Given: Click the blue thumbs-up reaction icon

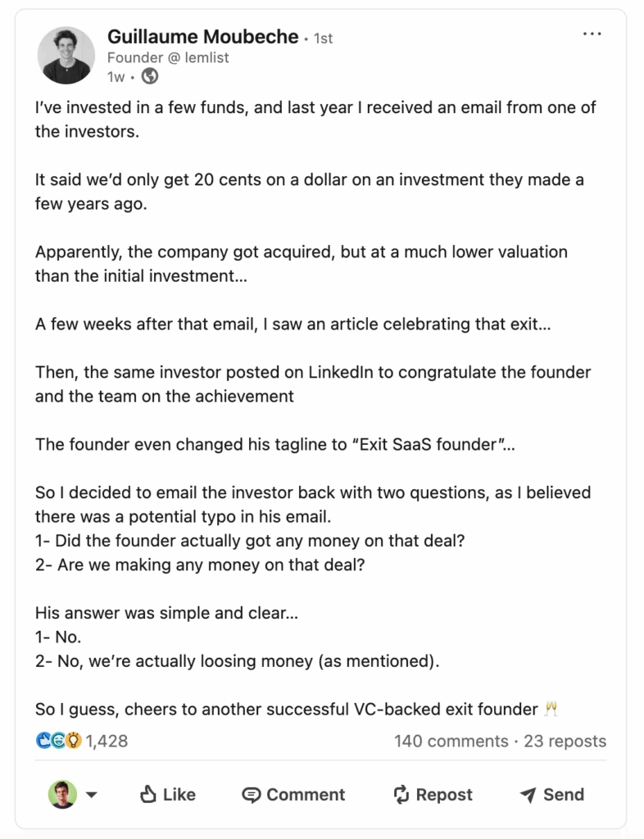Looking at the screenshot, I should pos(43,741).
